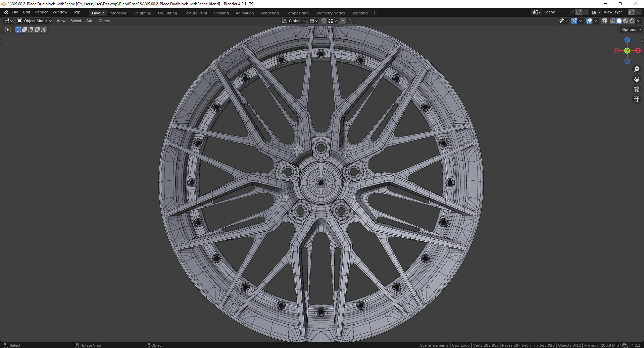
Task: Open the viewport Select menu
Action: 76,21
